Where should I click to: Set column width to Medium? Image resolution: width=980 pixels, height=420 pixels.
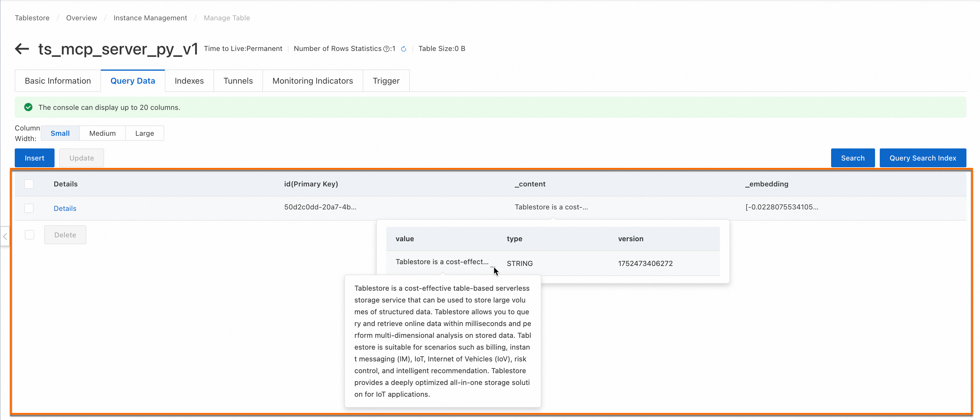102,133
